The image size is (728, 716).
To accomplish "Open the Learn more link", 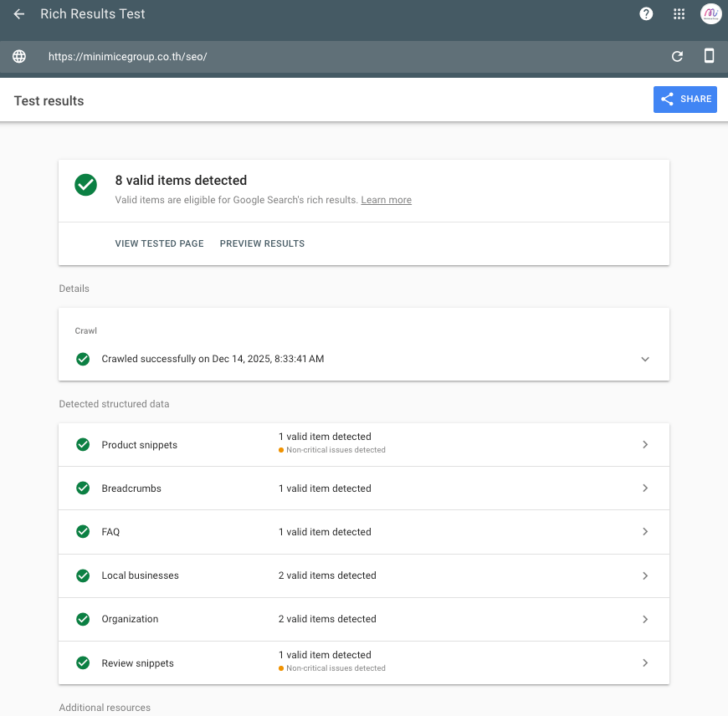I will (x=386, y=199).
